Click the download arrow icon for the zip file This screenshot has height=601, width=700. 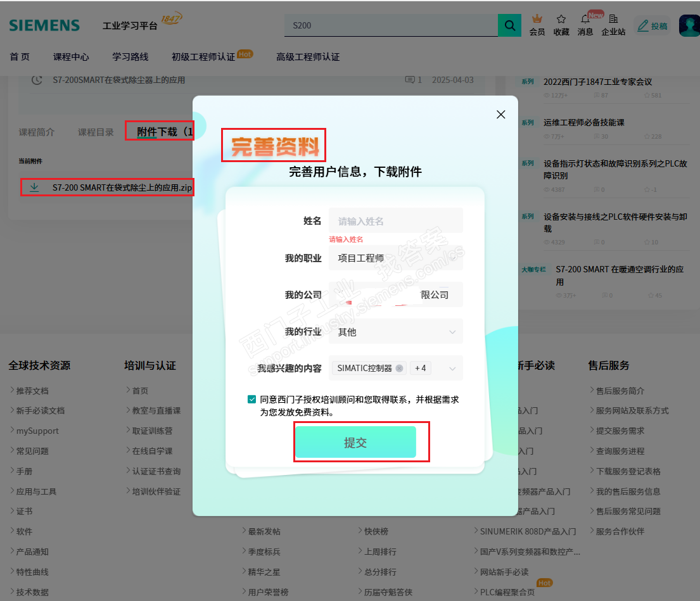[x=34, y=187]
